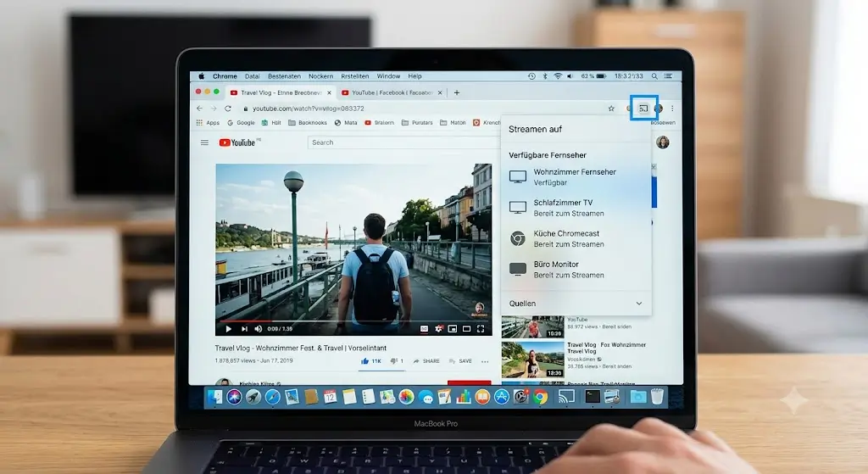868x474 pixels.
Task: Open the Bestenaten menu
Action: pos(284,76)
